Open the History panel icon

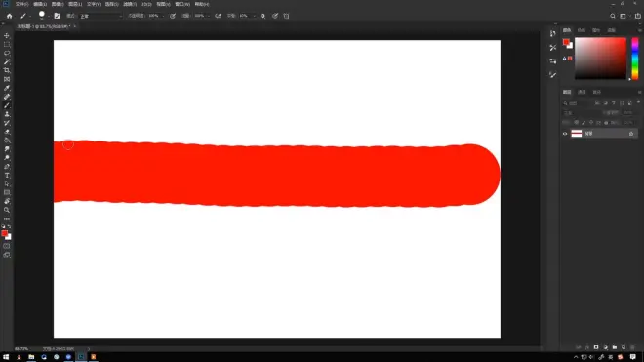point(553,34)
